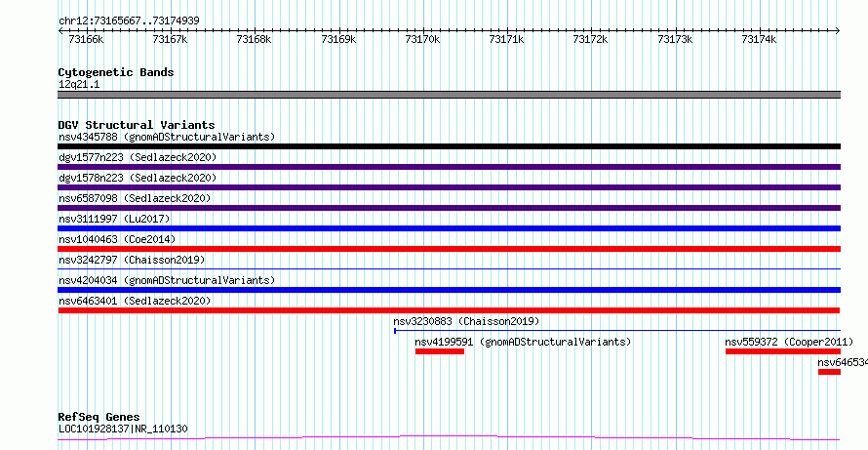Click the Cytogenetic Bands track title

116,72
